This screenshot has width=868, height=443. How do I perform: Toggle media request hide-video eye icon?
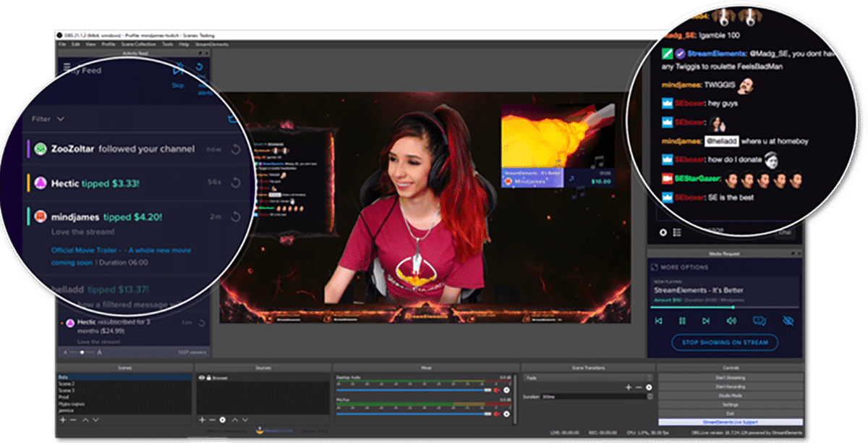[788, 321]
